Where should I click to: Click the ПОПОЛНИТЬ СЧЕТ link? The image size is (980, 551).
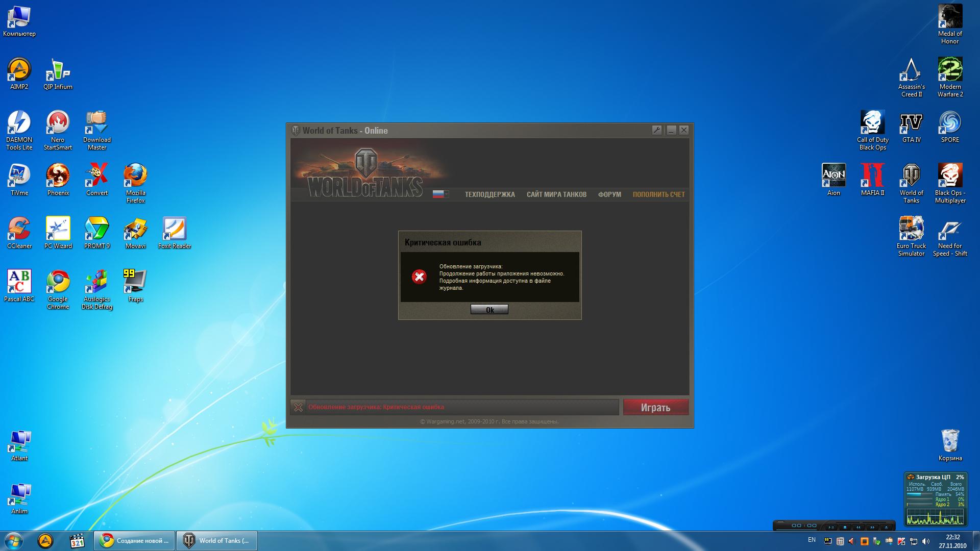[658, 194]
